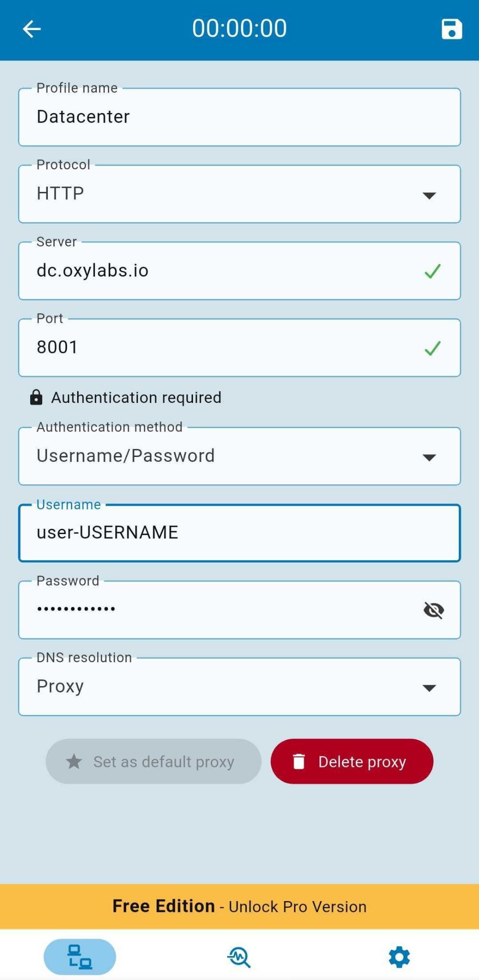Go back using the arrow icon

coord(32,29)
